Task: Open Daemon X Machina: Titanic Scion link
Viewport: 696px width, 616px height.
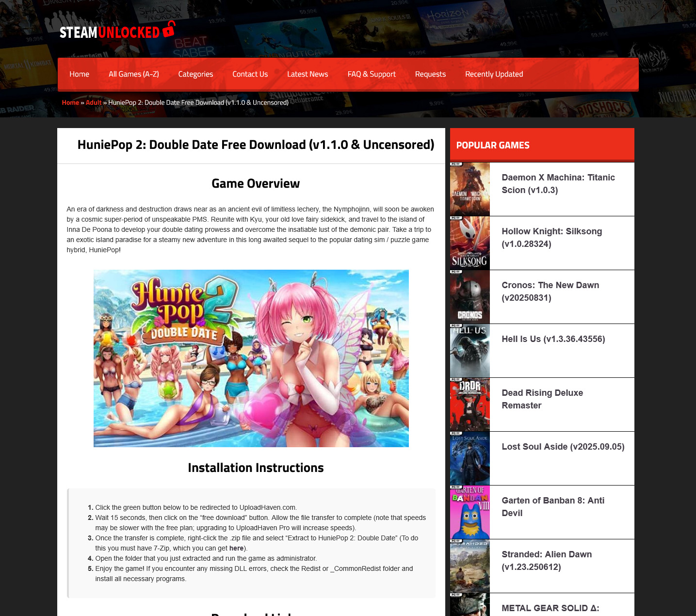Action: tap(558, 184)
